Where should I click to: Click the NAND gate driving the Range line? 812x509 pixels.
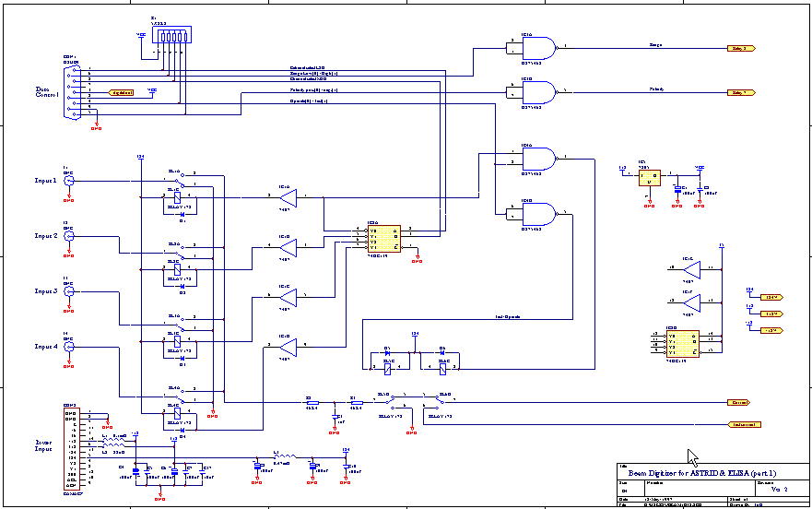(x=542, y=47)
